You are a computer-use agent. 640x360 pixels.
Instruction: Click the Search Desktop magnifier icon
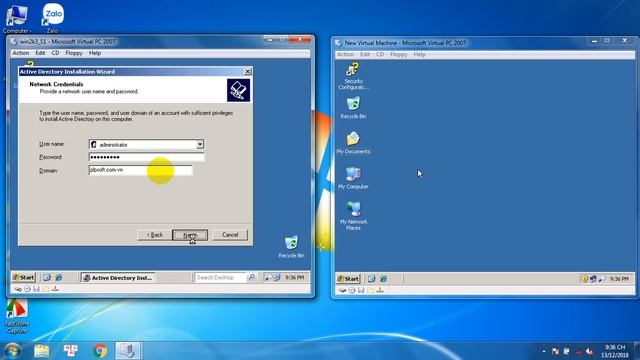click(x=252, y=278)
